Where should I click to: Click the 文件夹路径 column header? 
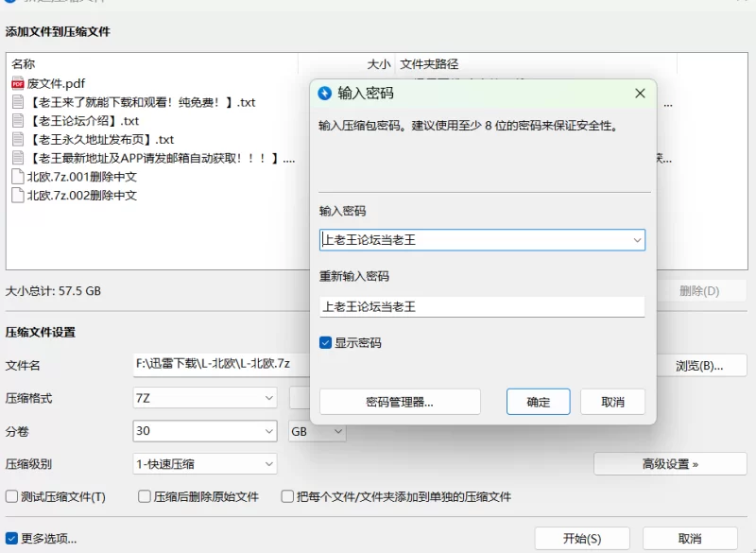click(x=429, y=64)
